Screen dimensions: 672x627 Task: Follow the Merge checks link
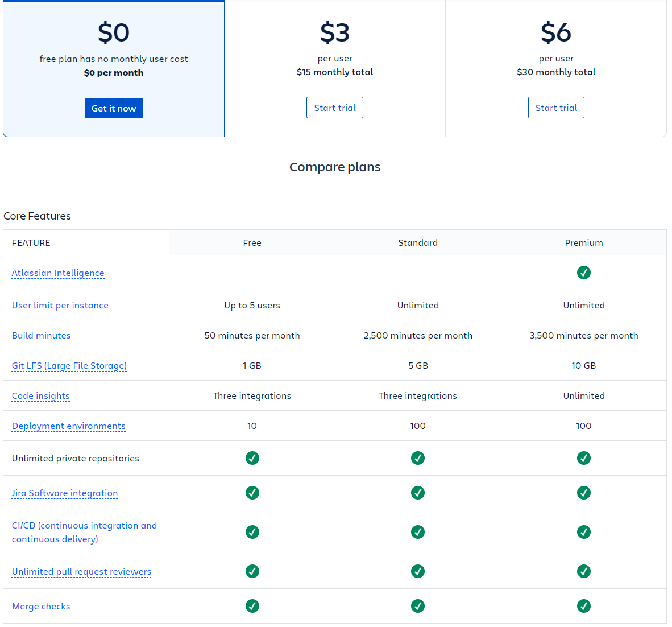[41, 607]
